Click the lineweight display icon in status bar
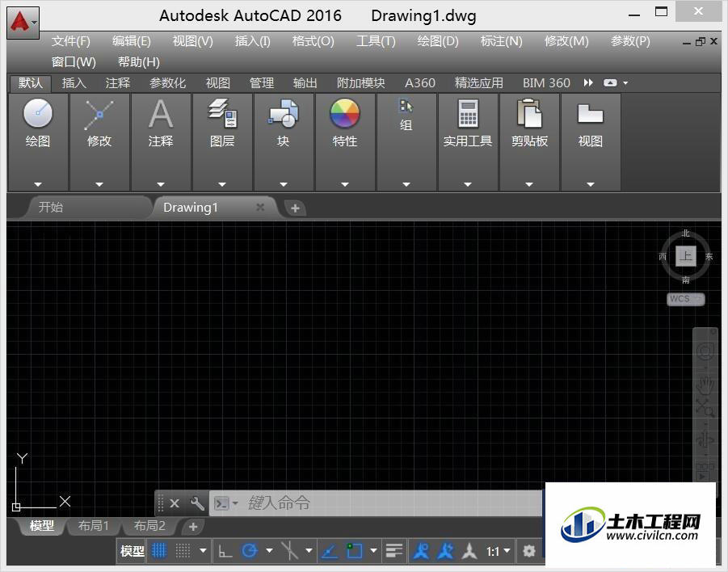 point(394,551)
